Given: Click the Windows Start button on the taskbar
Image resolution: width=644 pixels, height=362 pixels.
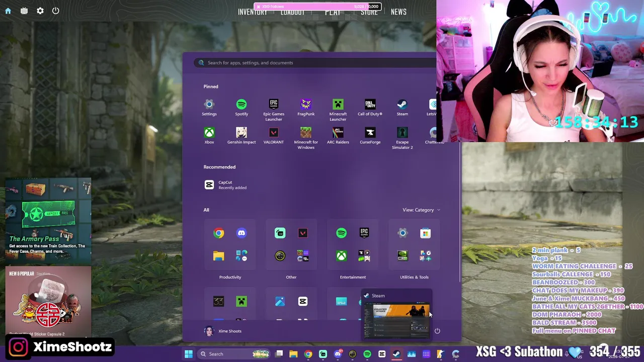Looking at the screenshot, I should [x=188, y=354].
